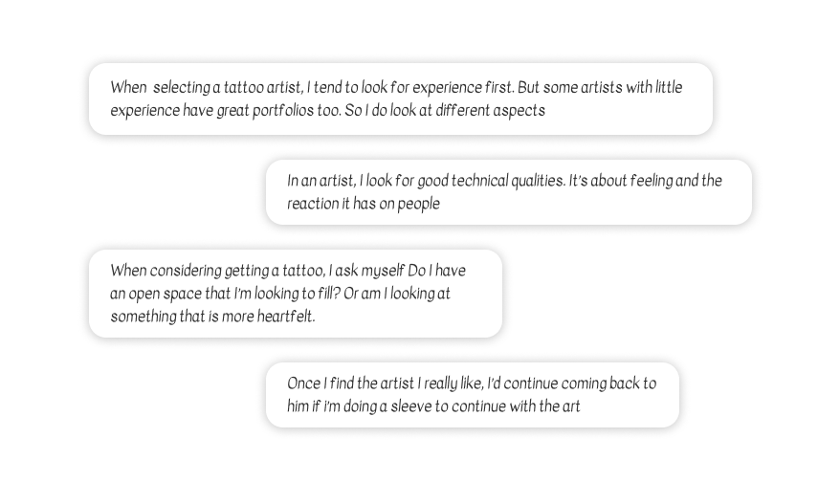The height and width of the screenshot is (504, 818).
Task: Click the line starting "an open space that I'm looking"
Action: point(280,294)
